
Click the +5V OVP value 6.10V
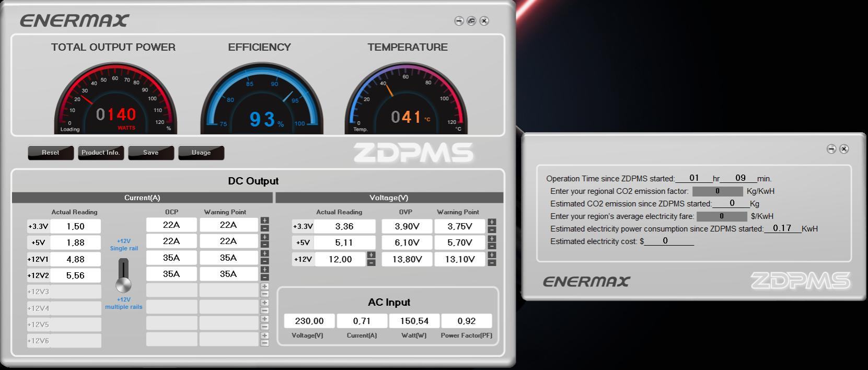(407, 242)
